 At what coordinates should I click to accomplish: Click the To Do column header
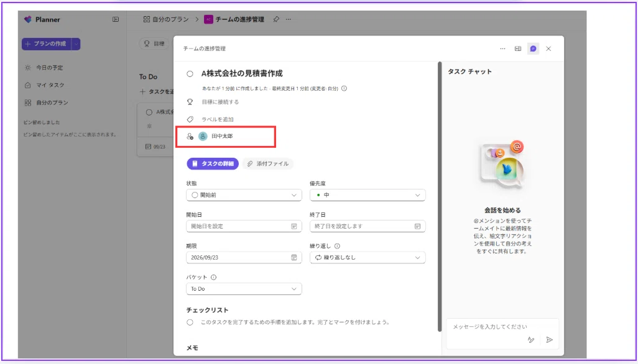(x=149, y=77)
